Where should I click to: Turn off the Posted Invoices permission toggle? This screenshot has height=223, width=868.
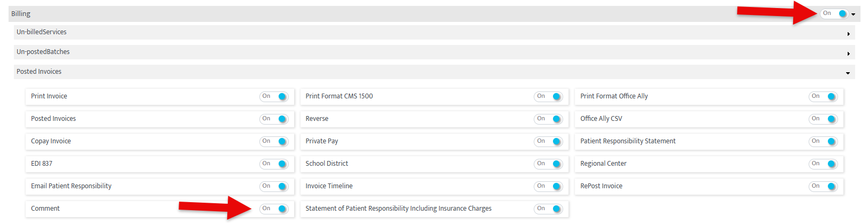click(x=274, y=119)
